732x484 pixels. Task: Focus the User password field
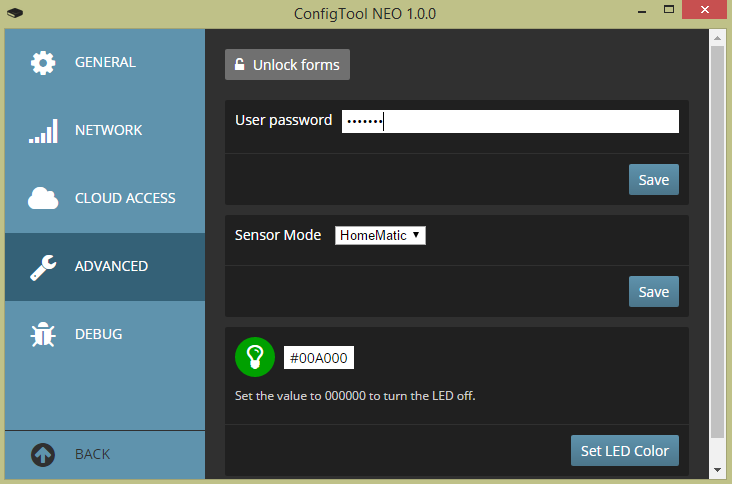click(510, 121)
